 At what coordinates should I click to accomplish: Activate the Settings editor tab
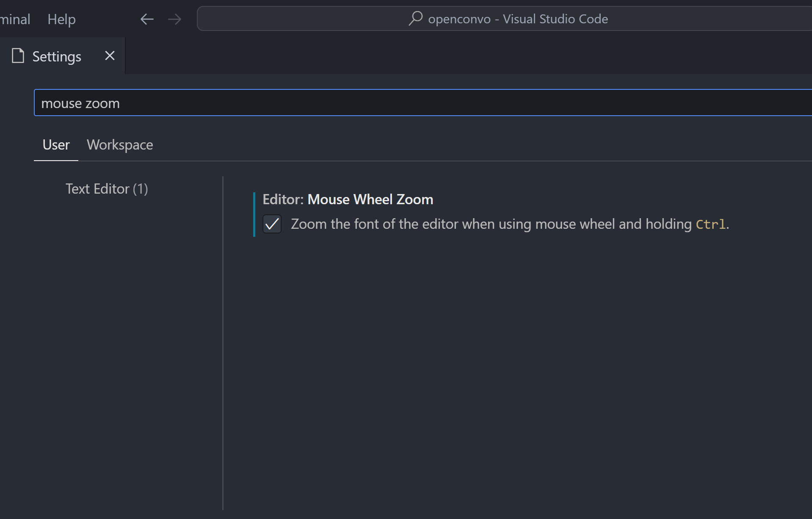[x=57, y=56]
